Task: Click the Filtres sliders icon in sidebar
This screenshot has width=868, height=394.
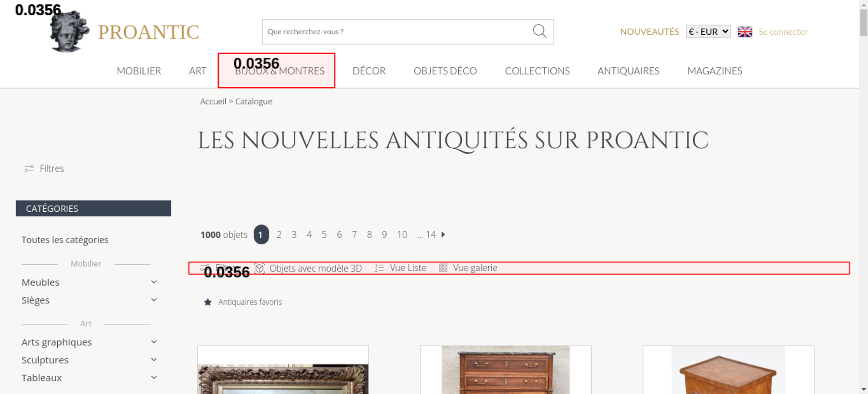Action: [x=29, y=168]
